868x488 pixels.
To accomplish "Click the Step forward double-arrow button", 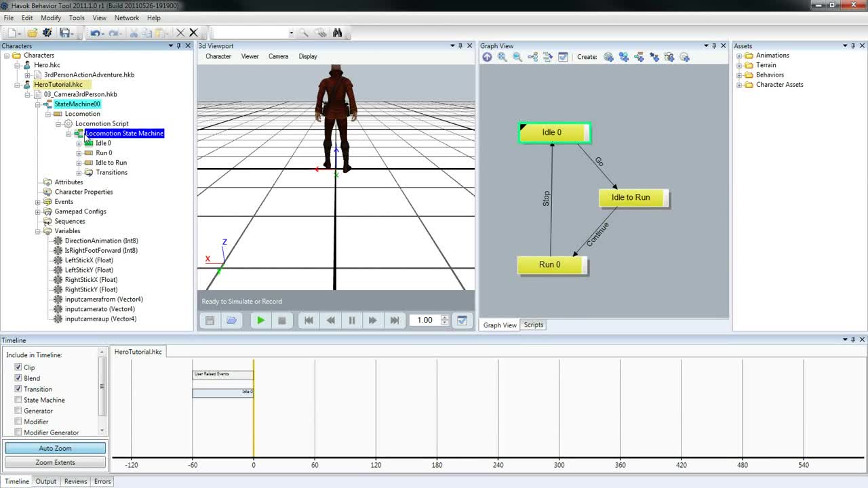I will 372,321.
